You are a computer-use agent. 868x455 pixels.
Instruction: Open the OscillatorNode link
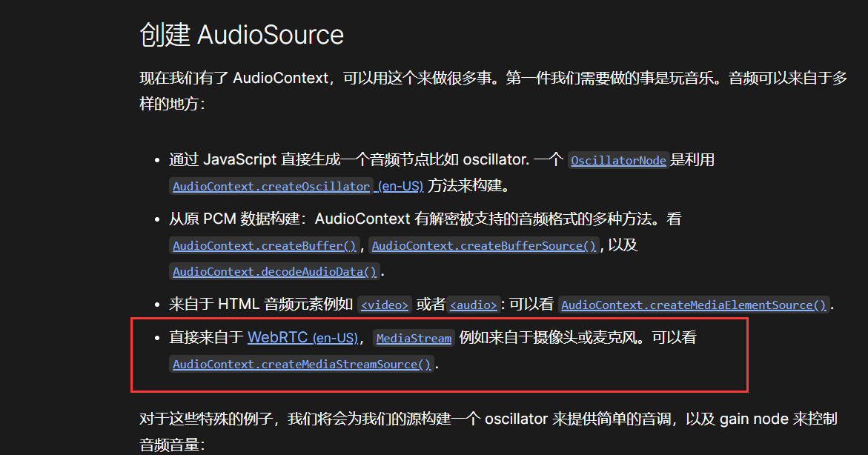pos(618,161)
